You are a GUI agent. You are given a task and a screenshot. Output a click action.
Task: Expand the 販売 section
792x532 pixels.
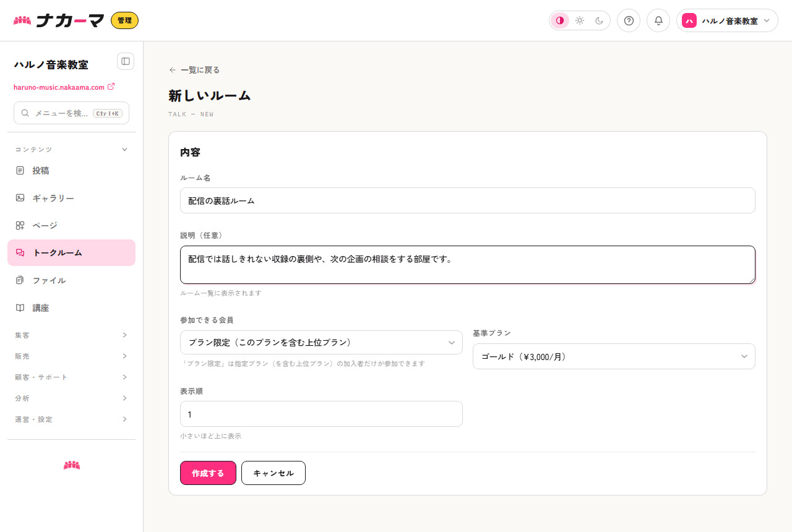71,356
